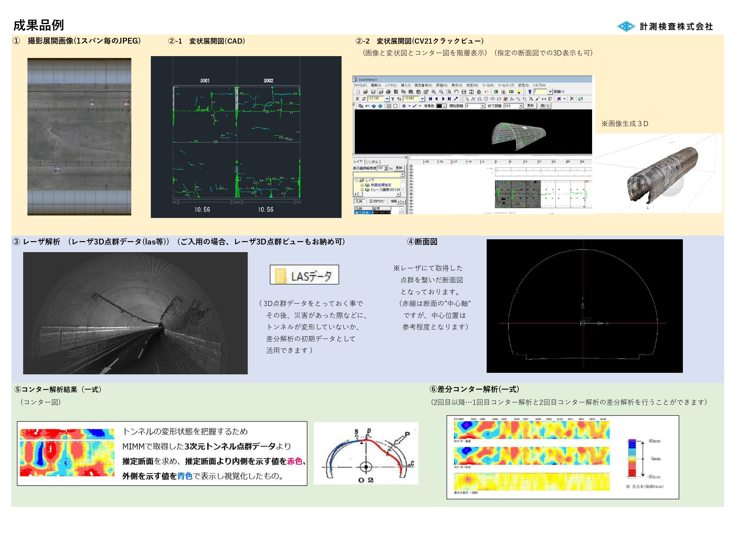The height and width of the screenshot is (535, 756).
Task: Click the 閉じる button
Action: click(x=545, y=106)
